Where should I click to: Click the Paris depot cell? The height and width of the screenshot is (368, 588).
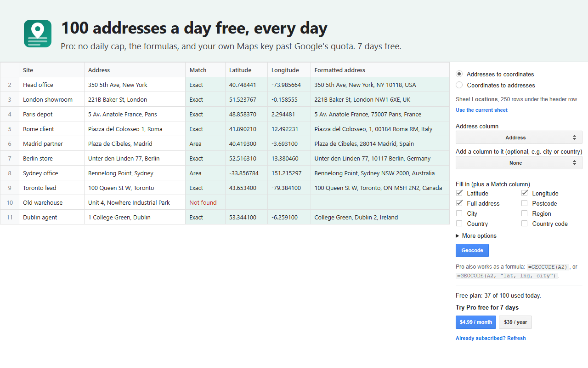pyautogui.click(x=51, y=114)
